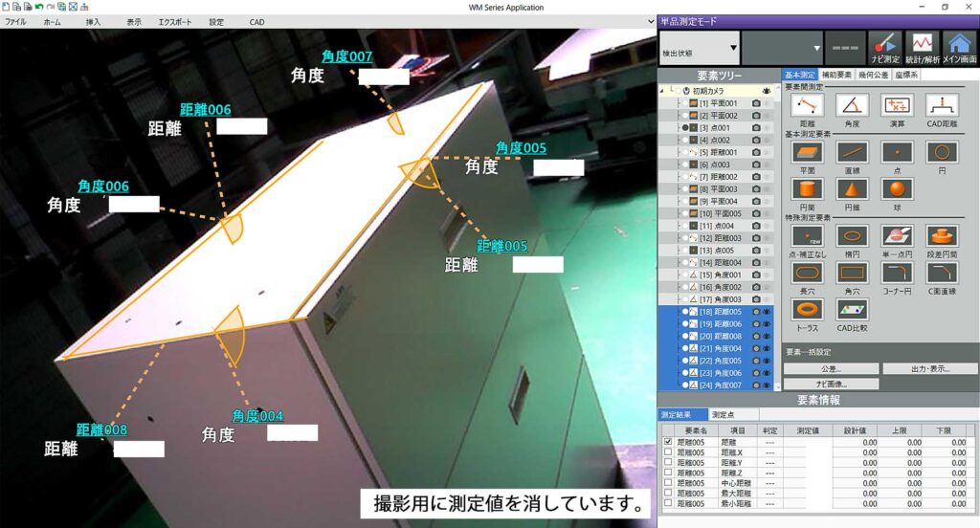Click the 円筒 (cylinder) element icon
980x528 pixels.
(806, 190)
